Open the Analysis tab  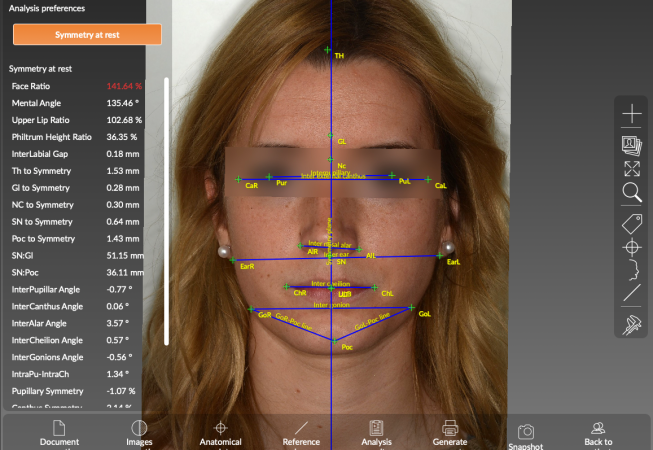[x=376, y=433]
